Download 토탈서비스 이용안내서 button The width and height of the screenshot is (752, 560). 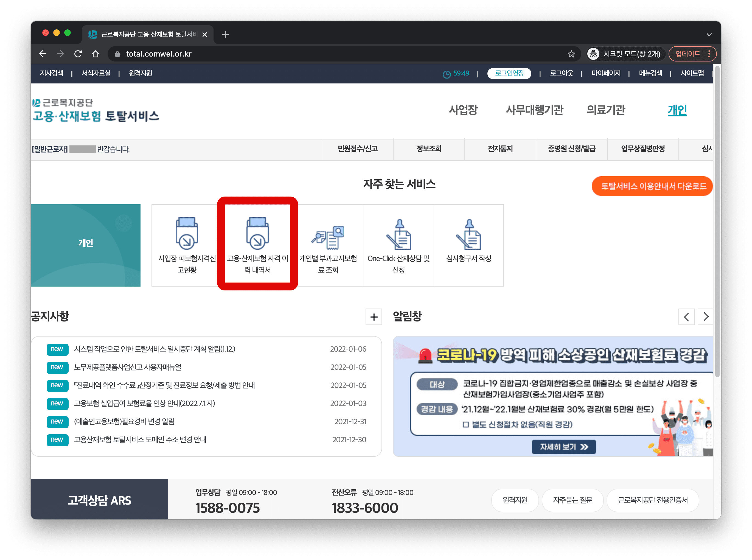[x=653, y=186]
